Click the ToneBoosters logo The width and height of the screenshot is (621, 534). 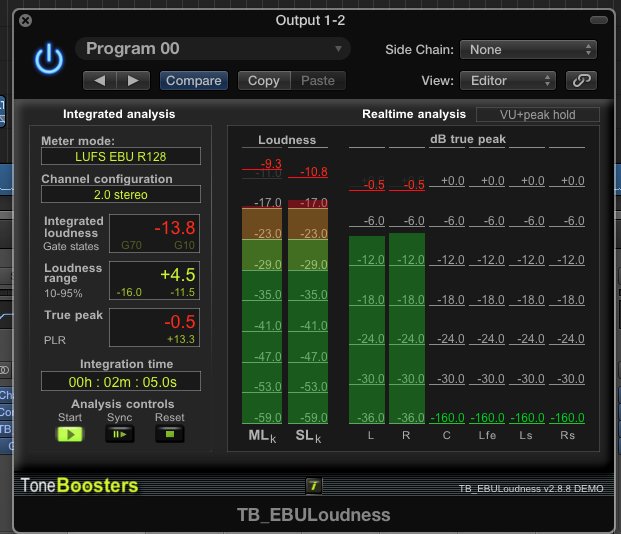pos(79,485)
